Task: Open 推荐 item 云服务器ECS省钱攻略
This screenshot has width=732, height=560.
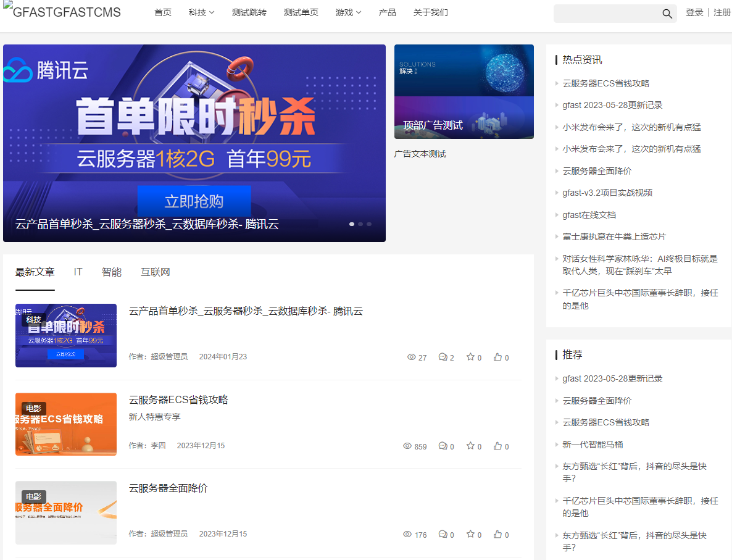Action: tap(605, 422)
